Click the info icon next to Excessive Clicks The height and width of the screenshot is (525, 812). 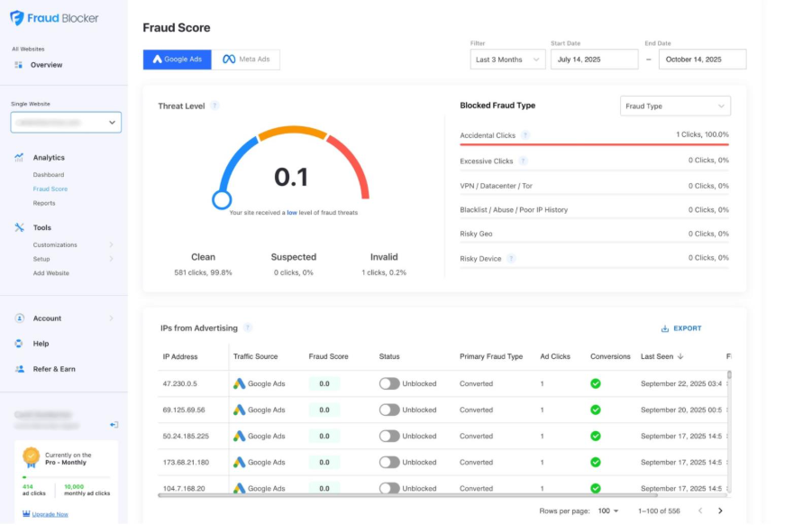click(523, 161)
